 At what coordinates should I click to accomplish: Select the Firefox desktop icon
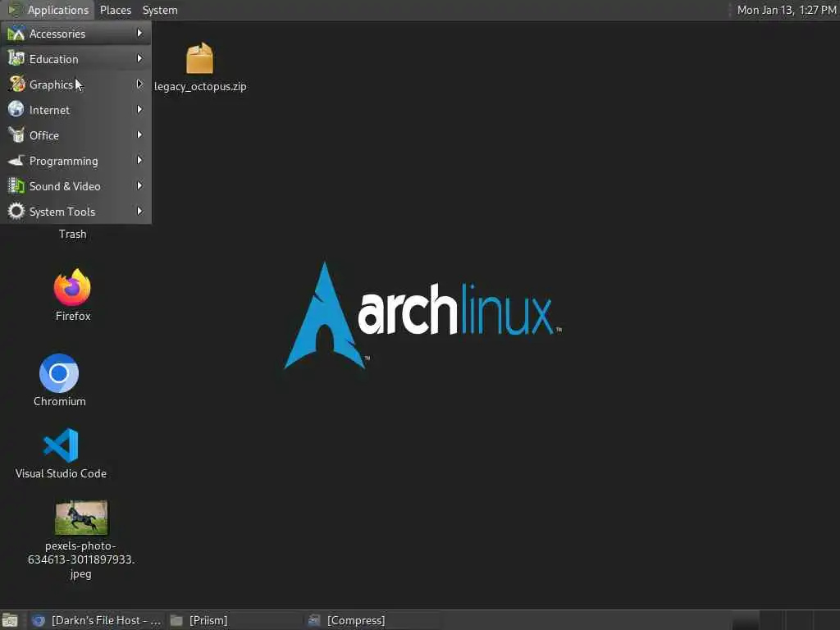(x=72, y=287)
